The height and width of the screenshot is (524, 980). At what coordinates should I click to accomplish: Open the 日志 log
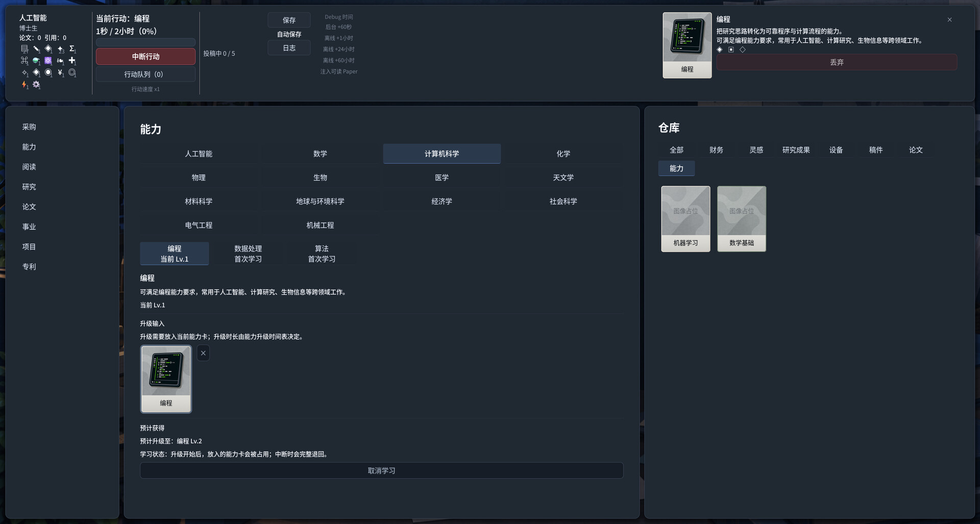click(x=289, y=48)
